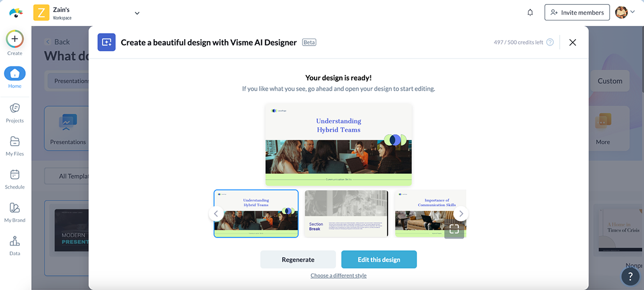Show next slide thumbnails arrow

click(461, 213)
